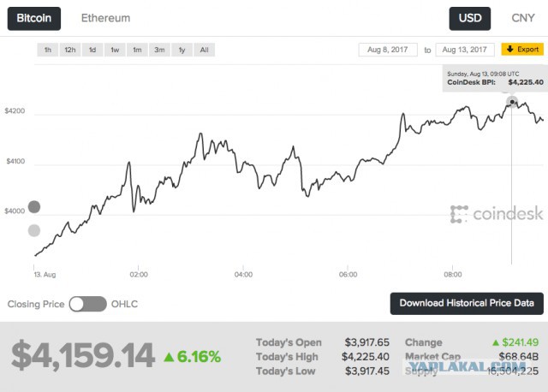Click the CoinDesk logo watermark
The width and height of the screenshot is (548, 392).
point(497,214)
